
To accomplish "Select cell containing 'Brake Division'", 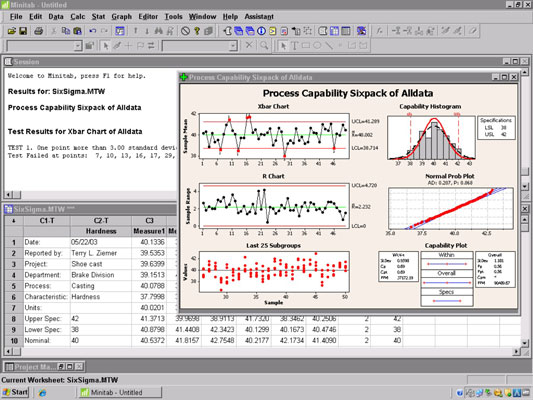I will coord(101,275).
